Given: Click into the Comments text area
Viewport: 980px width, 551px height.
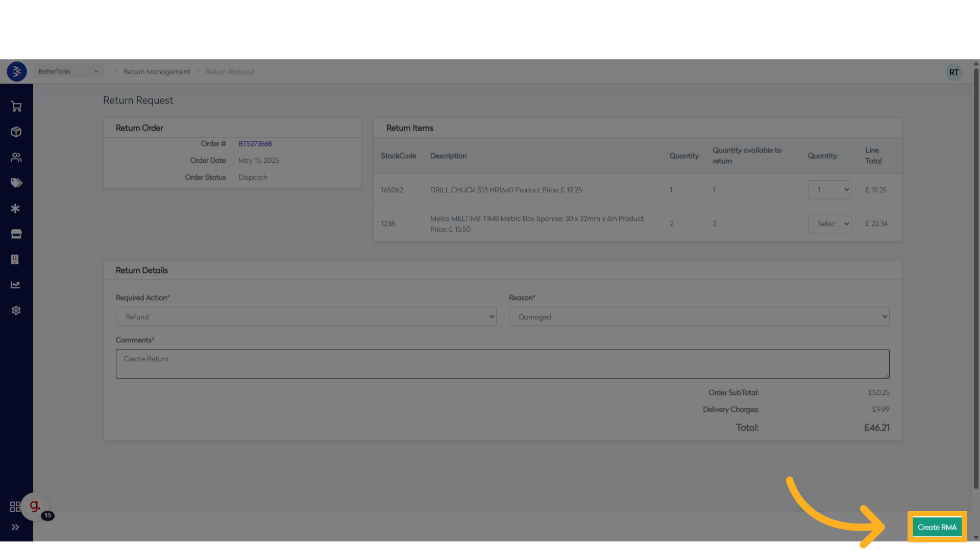Looking at the screenshot, I should click(x=502, y=364).
